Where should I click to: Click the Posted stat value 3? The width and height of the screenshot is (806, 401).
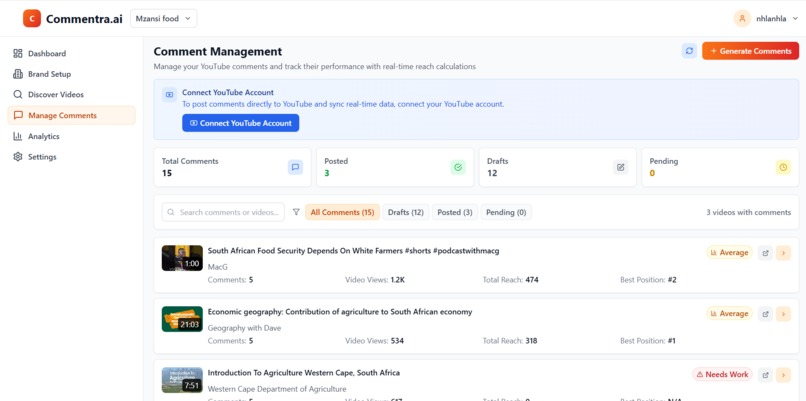pos(326,173)
